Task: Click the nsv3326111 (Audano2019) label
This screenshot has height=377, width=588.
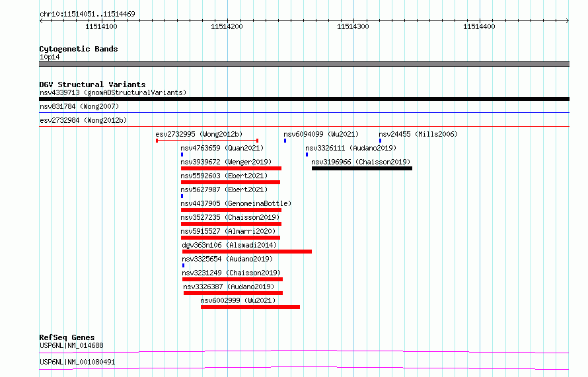Action: click(351, 148)
